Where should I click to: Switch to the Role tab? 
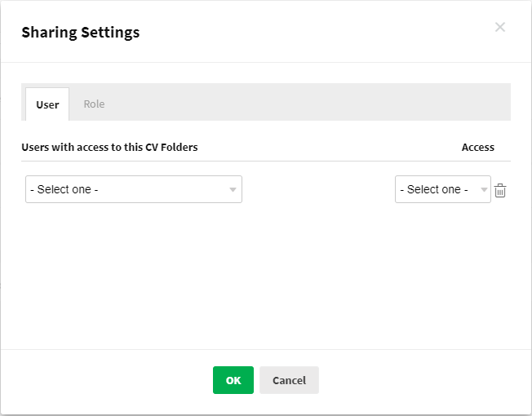coord(94,104)
